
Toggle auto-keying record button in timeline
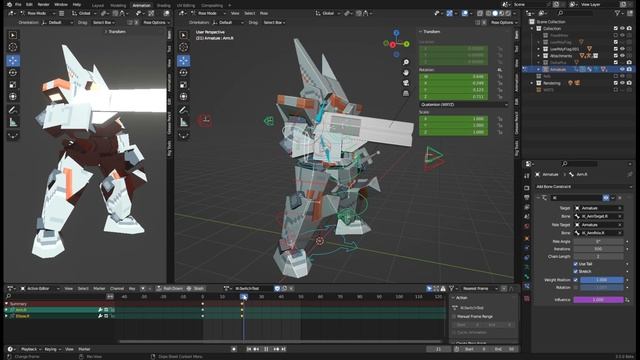tap(234, 349)
